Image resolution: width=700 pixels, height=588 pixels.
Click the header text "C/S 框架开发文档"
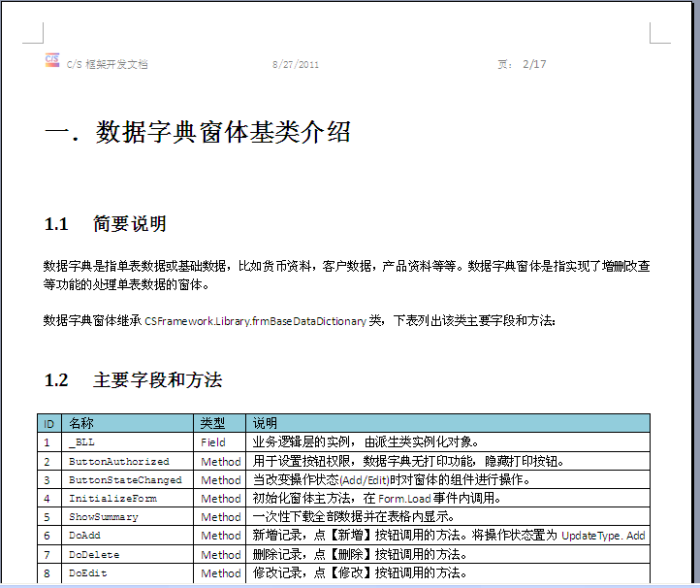coord(107,65)
